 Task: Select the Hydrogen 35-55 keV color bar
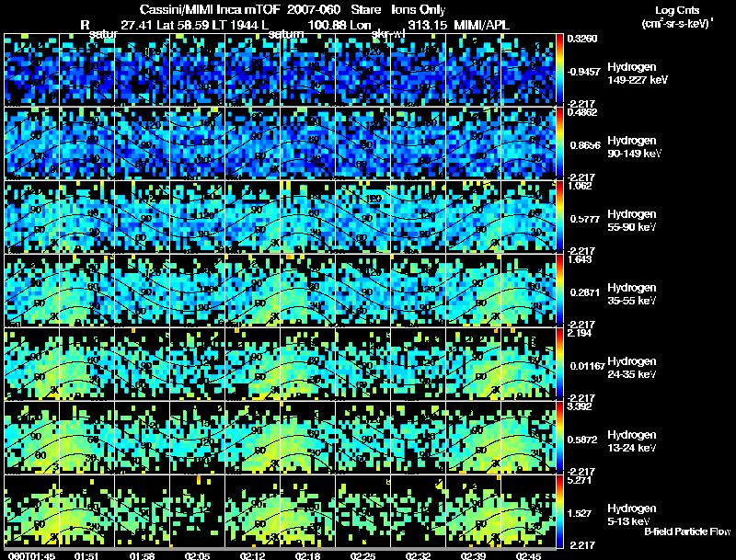coord(559,291)
